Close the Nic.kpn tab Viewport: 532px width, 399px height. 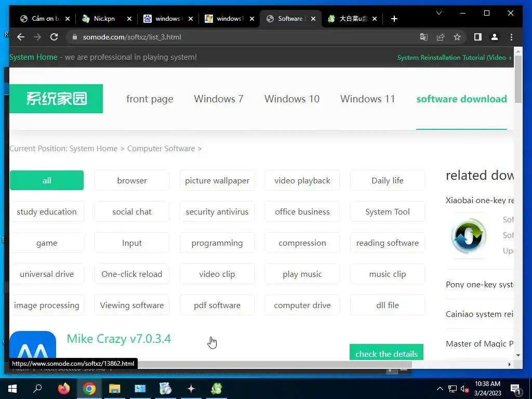click(129, 19)
